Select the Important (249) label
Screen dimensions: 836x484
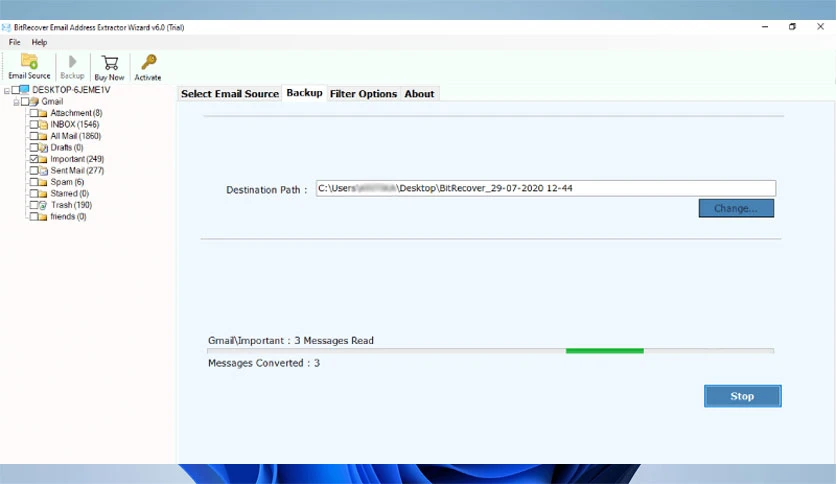[x=77, y=159]
